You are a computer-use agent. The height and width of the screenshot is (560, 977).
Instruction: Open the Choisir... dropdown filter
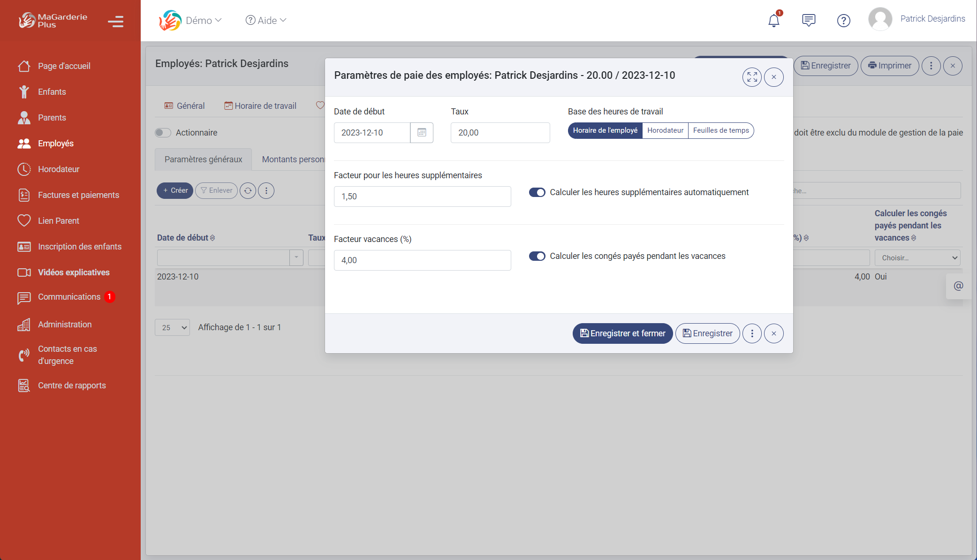[917, 257]
